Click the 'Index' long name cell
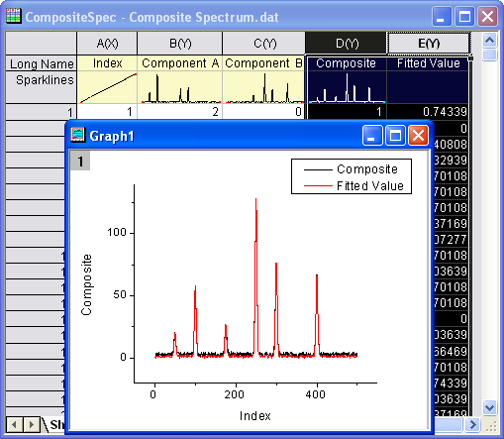The height and width of the screenshot is (439, 504). point(107,63)
